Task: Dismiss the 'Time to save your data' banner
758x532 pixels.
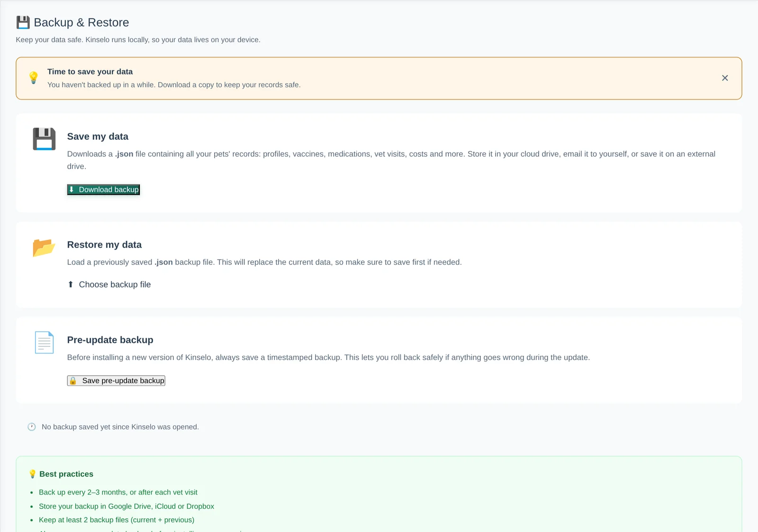Action: click(x=725, y=78)
